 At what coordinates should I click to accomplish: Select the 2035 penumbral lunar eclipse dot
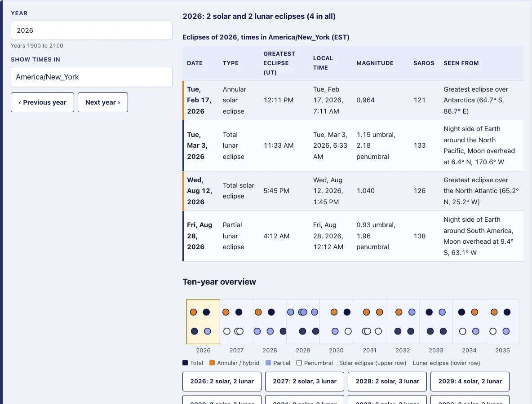tap(493, 331)
